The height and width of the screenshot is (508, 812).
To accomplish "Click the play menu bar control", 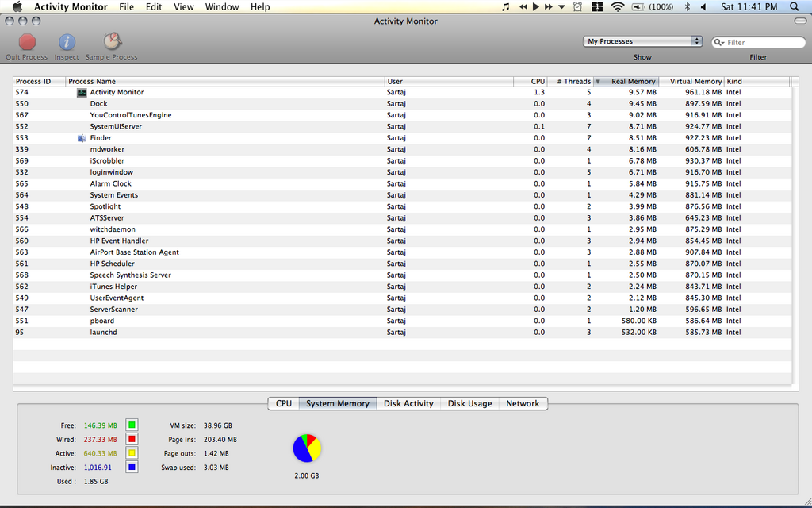I will 536,6.
